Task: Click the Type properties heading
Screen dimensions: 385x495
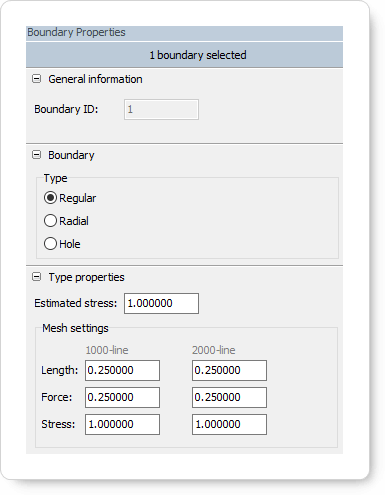Action: point(87,277)
